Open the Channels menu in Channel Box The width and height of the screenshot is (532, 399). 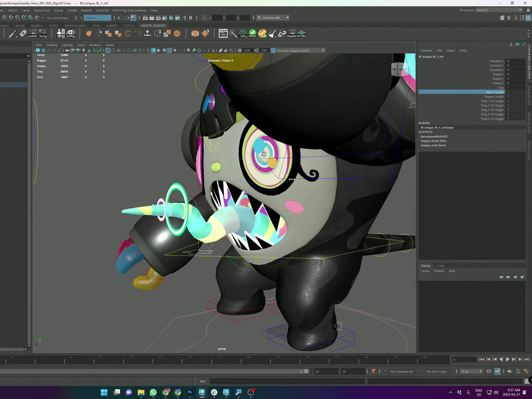pyautogui.click(x=426, y=51)
